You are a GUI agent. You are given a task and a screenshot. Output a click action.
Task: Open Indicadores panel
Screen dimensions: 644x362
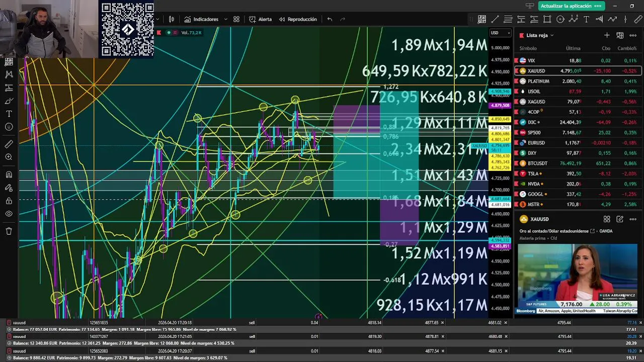(201, 19)
